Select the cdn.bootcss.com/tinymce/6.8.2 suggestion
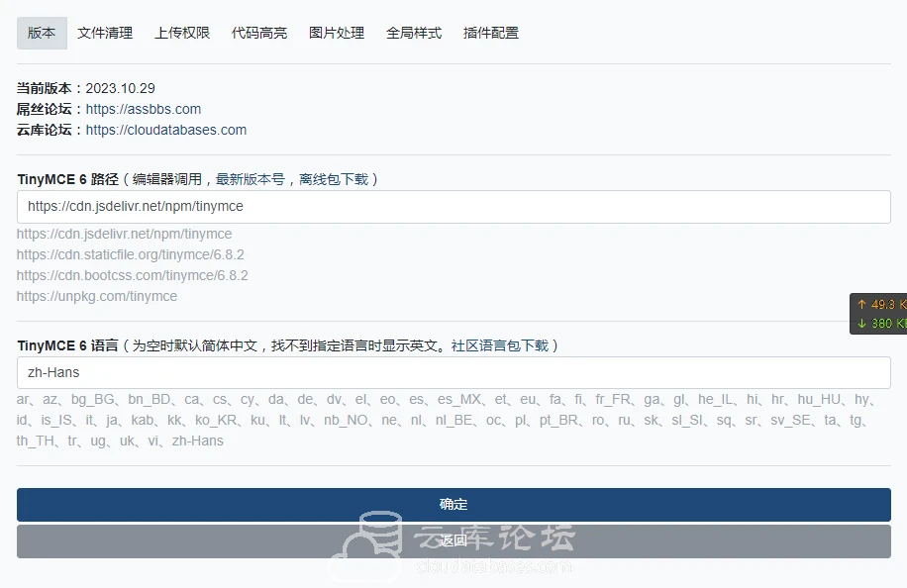907x588 pixels. pos(133,276)
